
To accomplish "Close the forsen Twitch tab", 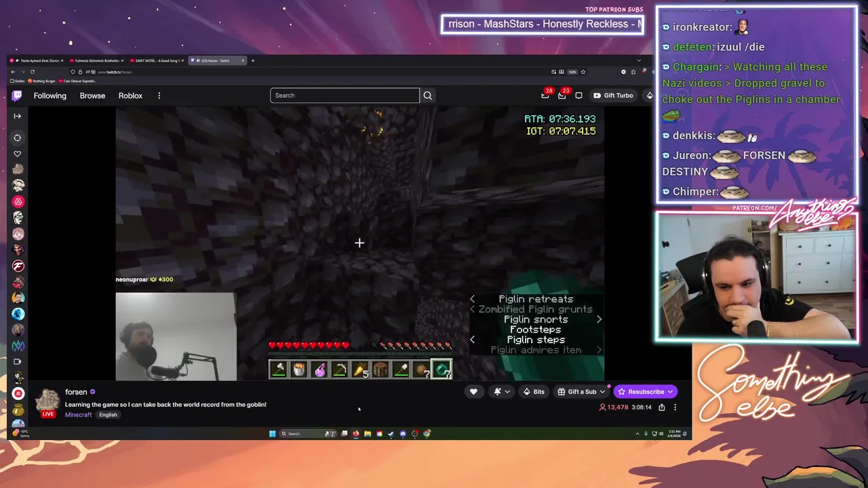I will pyautogui.click(x=242, y=60).
